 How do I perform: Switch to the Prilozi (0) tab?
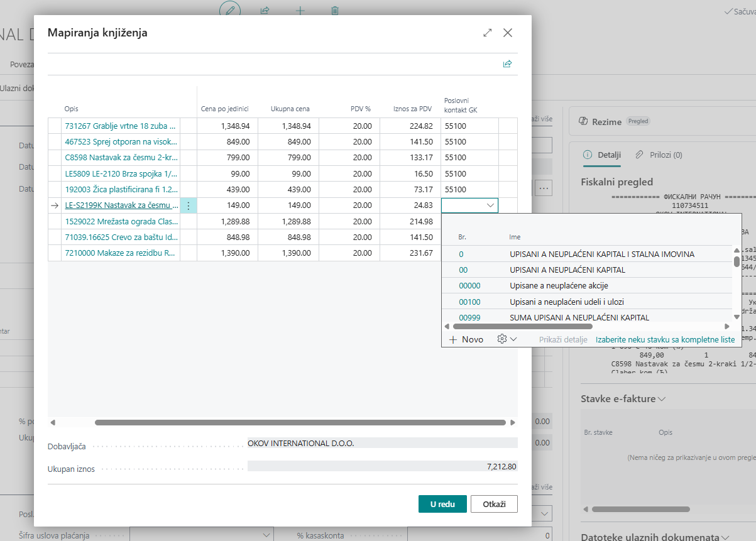coord(658,155)
